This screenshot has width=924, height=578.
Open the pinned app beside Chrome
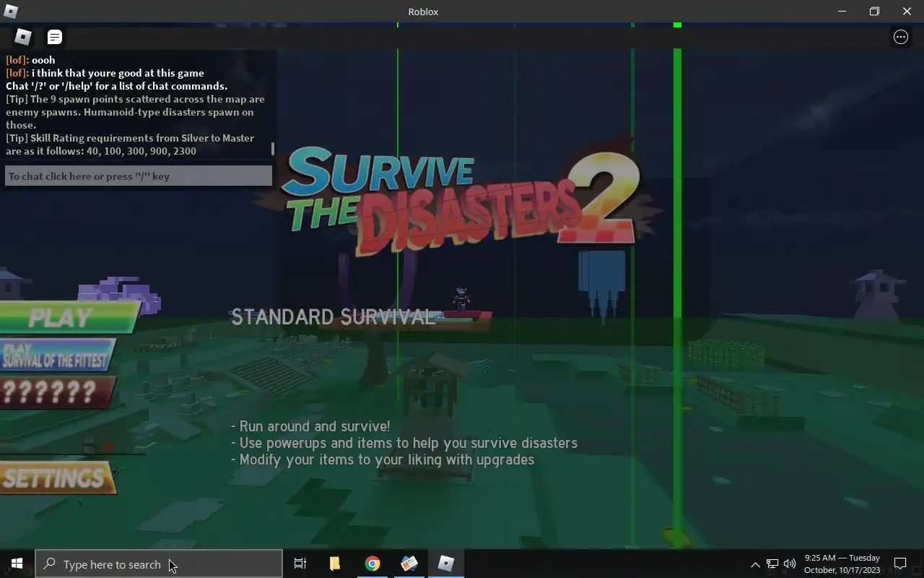click(409, 564)
